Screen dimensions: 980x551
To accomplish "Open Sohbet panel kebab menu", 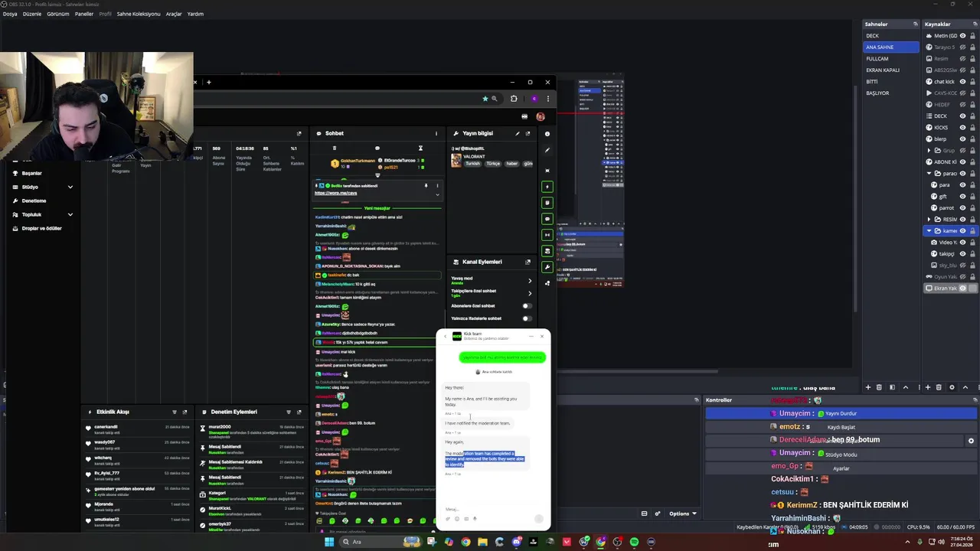I will (x=436, y=133).
